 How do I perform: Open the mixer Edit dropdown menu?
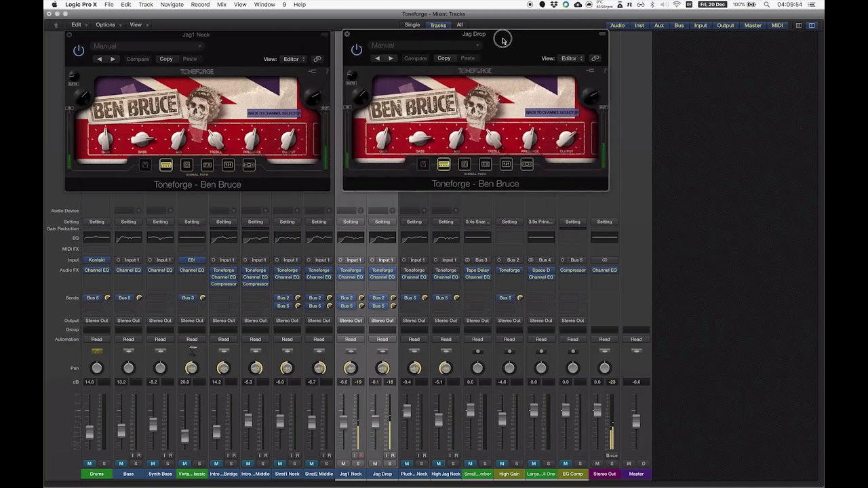(x=79, y=25)
